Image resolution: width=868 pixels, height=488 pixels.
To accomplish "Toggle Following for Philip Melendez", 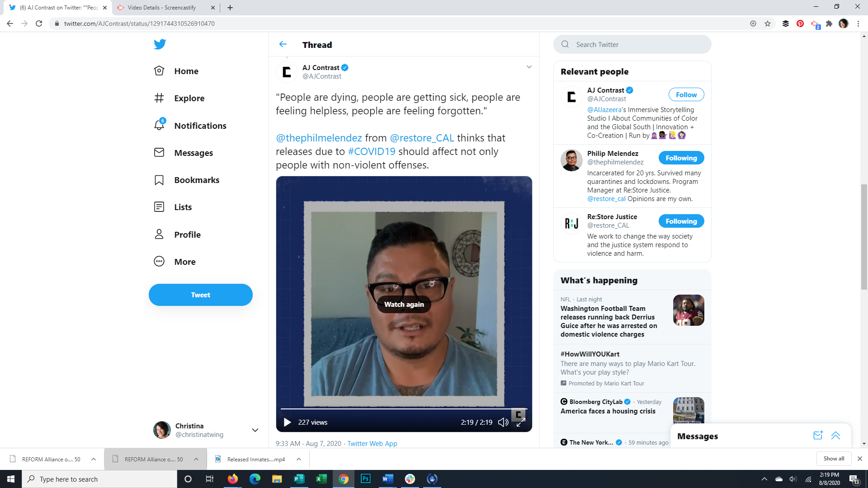I will pyautogui.click(x=681, y=158).
